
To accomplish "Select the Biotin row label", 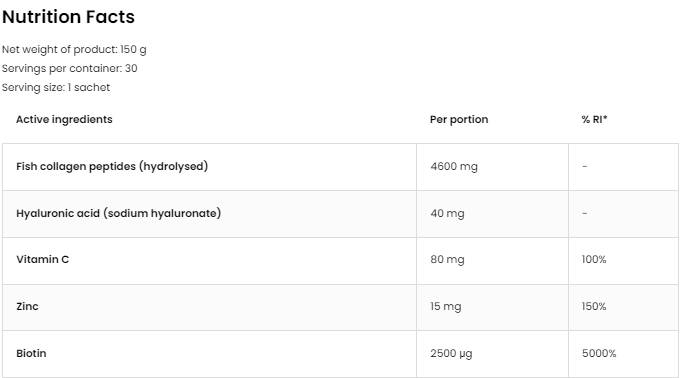I will coord(31,354).
